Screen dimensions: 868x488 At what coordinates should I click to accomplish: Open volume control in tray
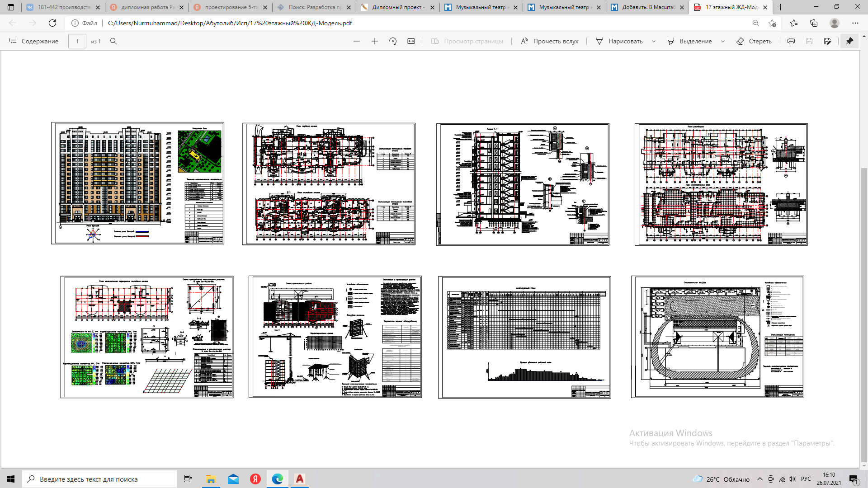point(792,479)
